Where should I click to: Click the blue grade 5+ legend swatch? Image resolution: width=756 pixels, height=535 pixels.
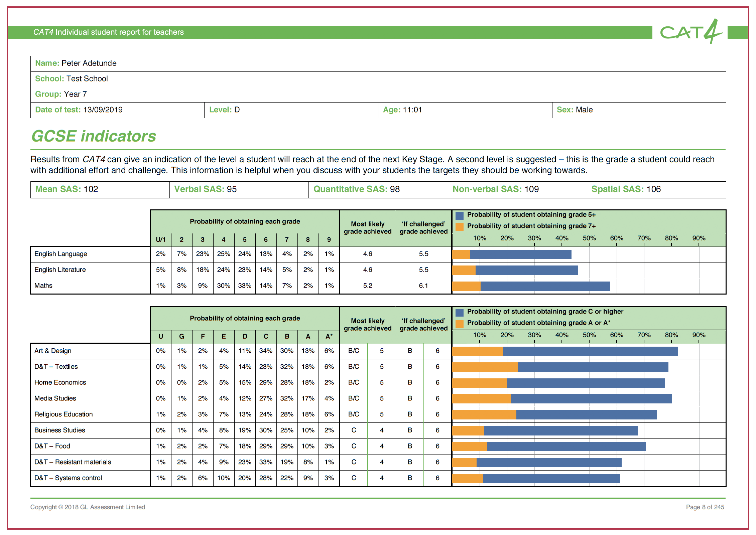(x=460, y=215)
